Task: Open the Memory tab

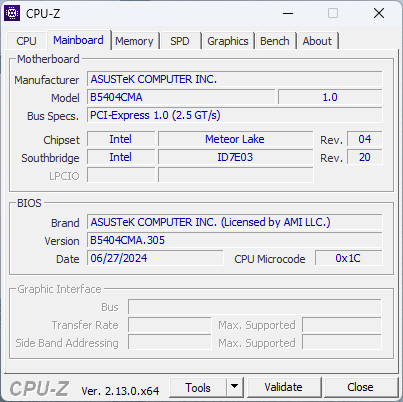Action: point(134,41)
